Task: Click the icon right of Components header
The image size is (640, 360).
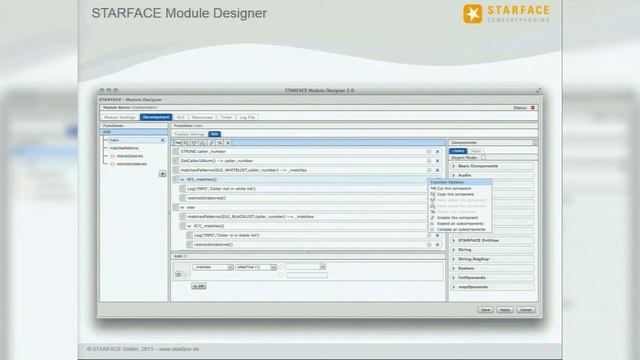Action: [535, 142]
